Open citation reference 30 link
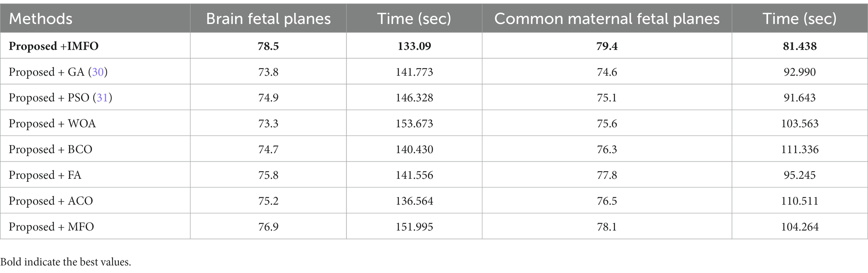868x273 pixels. (98, 72)
